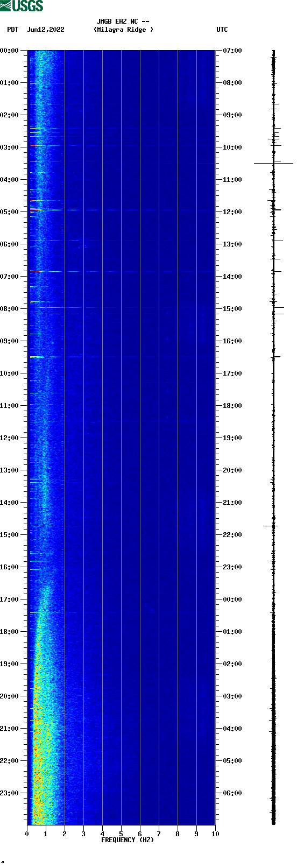Click the 20:00 PDT time label
The width and height of the screenshot is (297, 868).
tap(10, 696)
